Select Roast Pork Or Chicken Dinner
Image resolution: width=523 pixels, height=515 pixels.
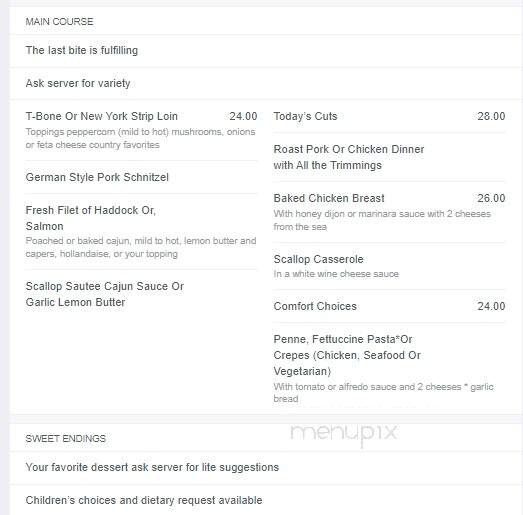(x=349, y=157)
